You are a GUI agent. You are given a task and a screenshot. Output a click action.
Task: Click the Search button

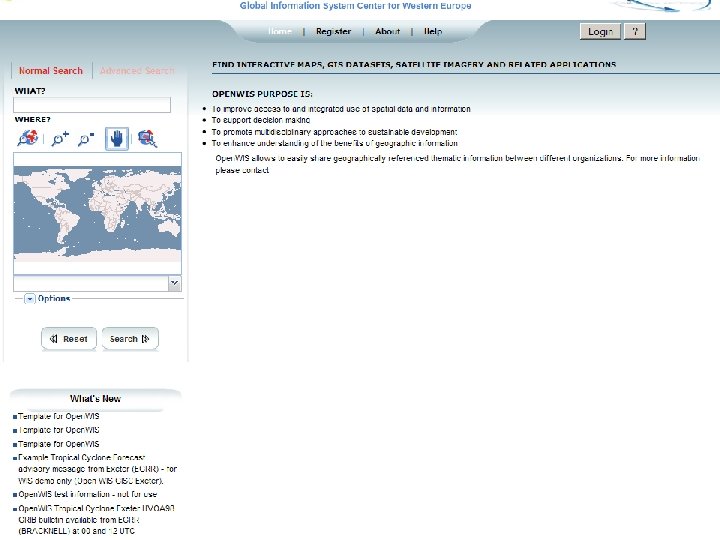(x=130, y=339)
